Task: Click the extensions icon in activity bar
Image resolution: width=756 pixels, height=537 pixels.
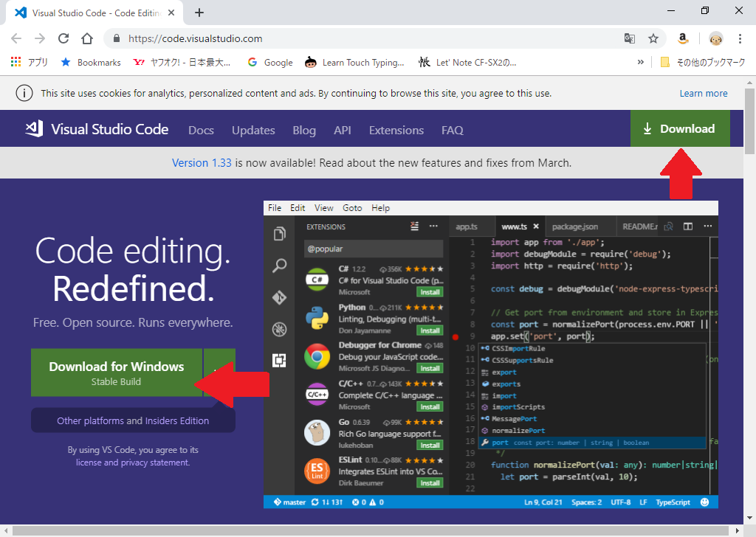Action: tap(279, 360)
